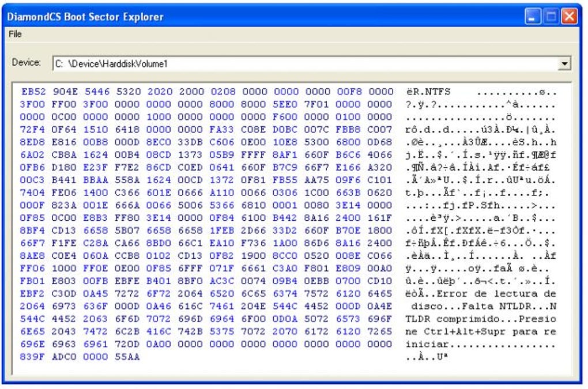Click hex value C007
The image size is (588, 389).
click(380, 130)
